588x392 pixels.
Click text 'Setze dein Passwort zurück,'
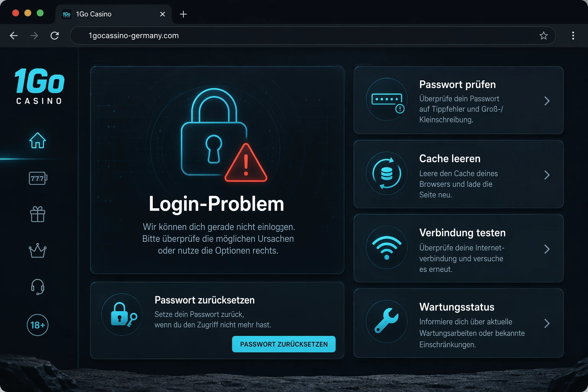click(x=199, y=314)
